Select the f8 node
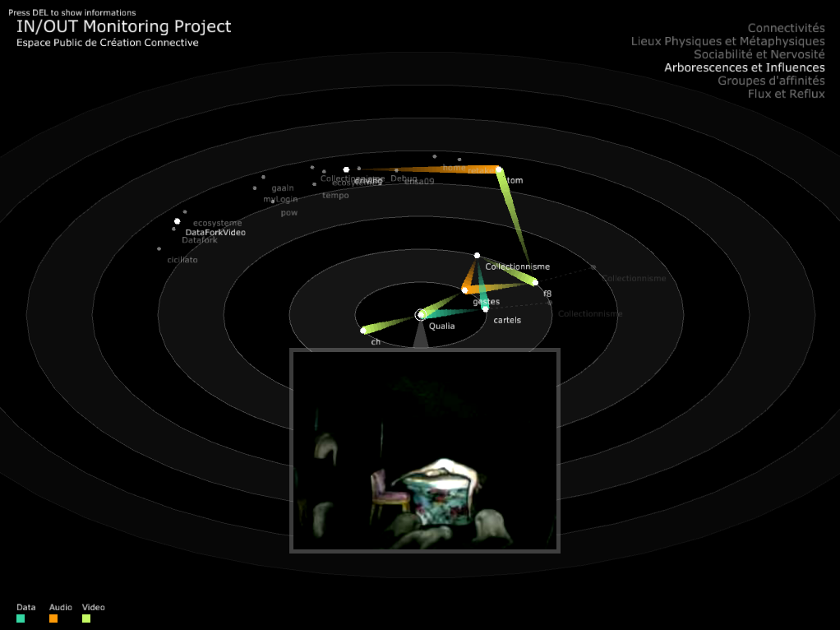Screen dimensions: 840x630 (535, 282)
